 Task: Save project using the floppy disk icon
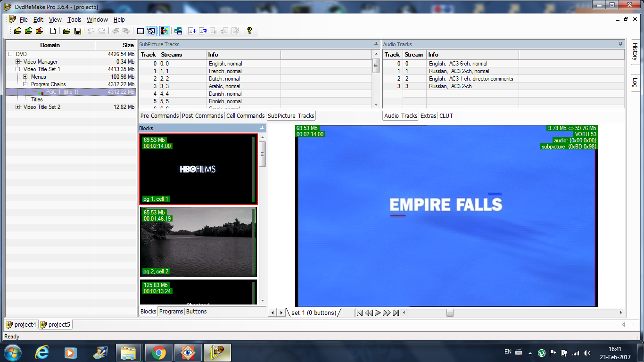78,31
